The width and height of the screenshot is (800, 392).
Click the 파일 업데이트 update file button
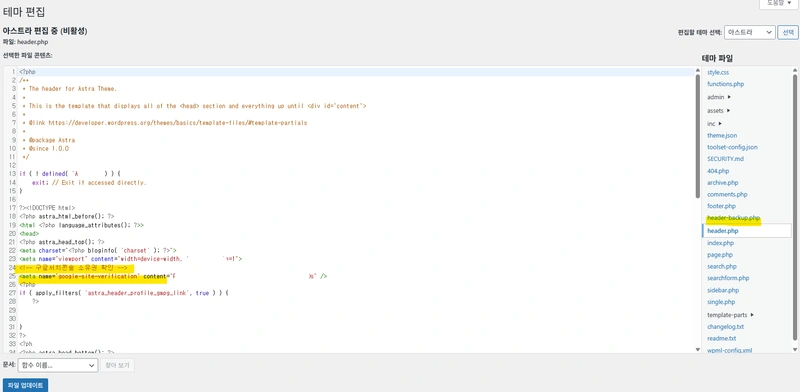(26, 385)
